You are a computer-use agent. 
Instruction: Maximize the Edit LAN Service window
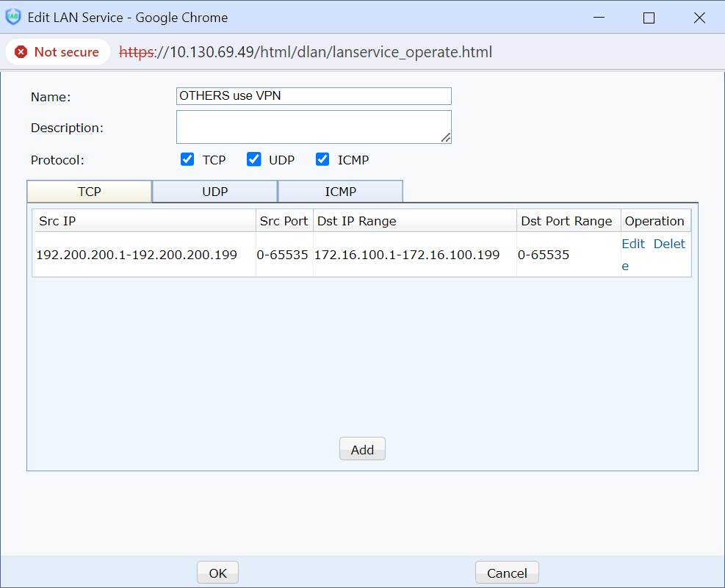[x=649, y=18]
